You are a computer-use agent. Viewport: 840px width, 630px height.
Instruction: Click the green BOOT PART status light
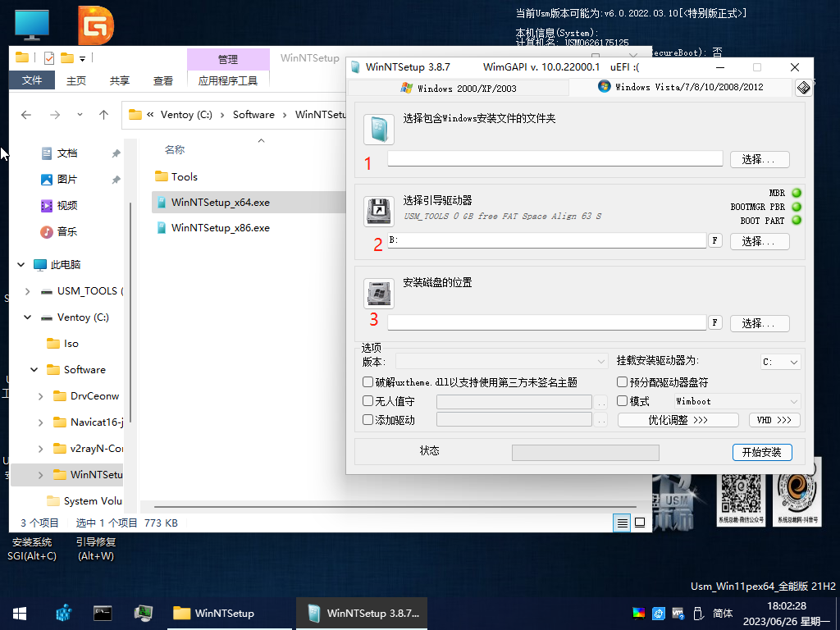797,220
